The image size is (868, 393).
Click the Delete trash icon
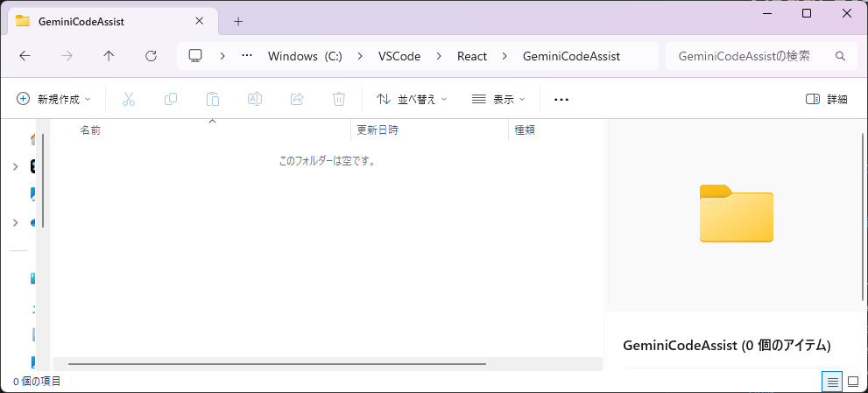339,99
